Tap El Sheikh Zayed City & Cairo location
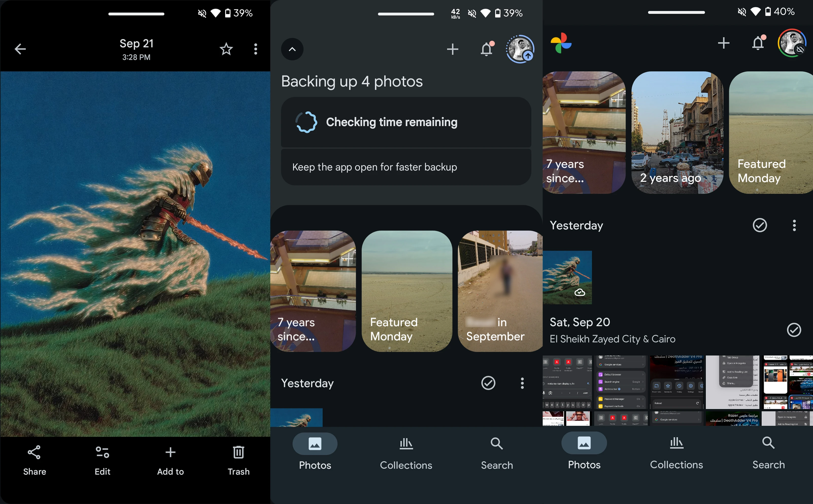 point(612,339)
